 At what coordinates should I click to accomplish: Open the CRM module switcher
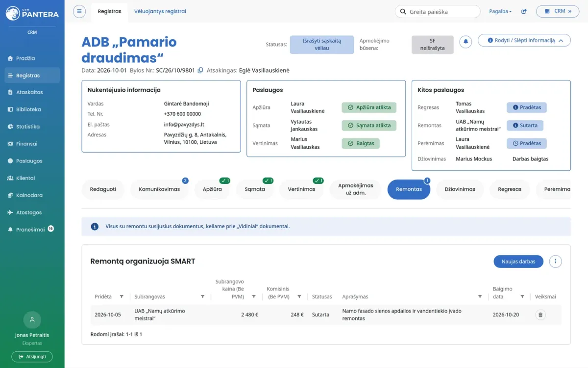[558, 11]
